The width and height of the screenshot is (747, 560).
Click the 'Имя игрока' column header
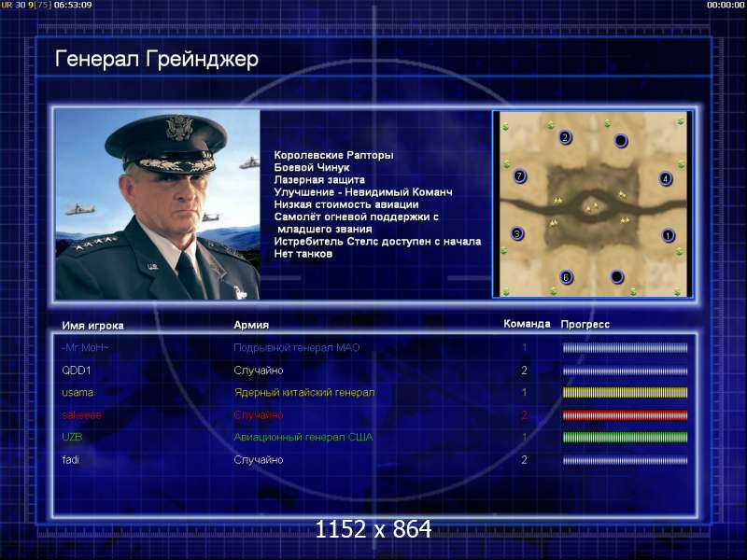pyautogui.click(x=92, y=326)
